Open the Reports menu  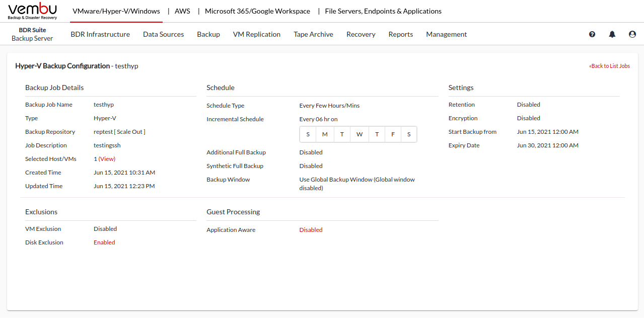(x=400, y=34)
